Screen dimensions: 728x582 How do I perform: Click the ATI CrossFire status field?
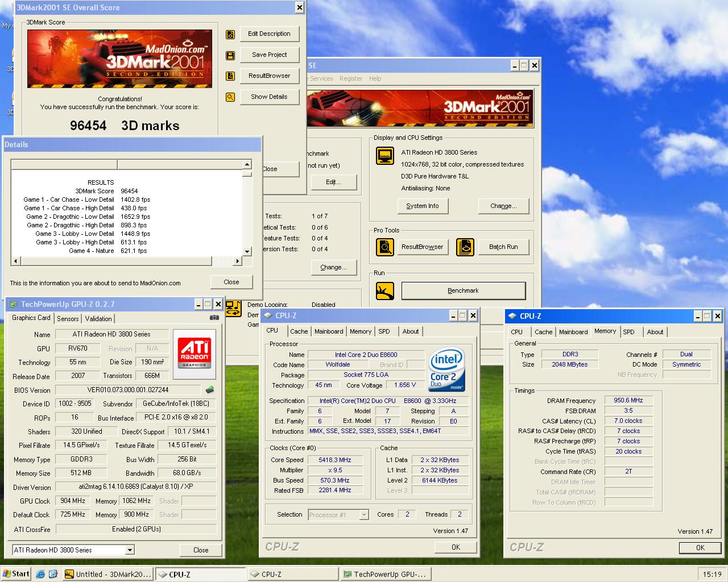click(136, 529)
